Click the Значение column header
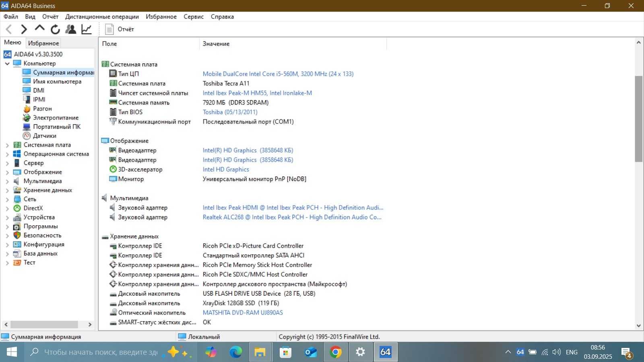The image size is (644, 362). click(293, 44)
